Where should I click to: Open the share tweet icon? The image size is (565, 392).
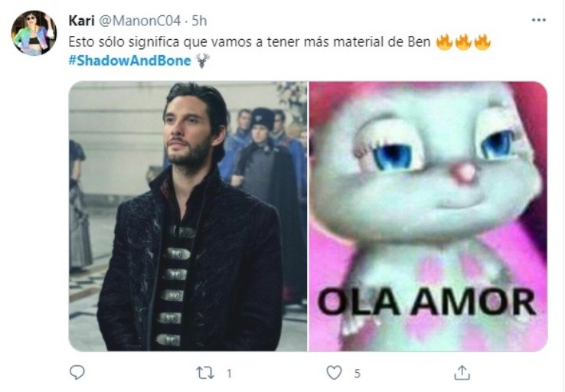tap(462, 373)
